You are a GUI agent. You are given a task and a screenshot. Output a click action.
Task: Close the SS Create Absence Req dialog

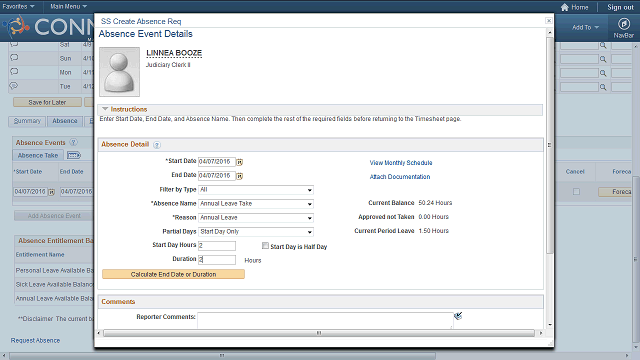[549, 21]
